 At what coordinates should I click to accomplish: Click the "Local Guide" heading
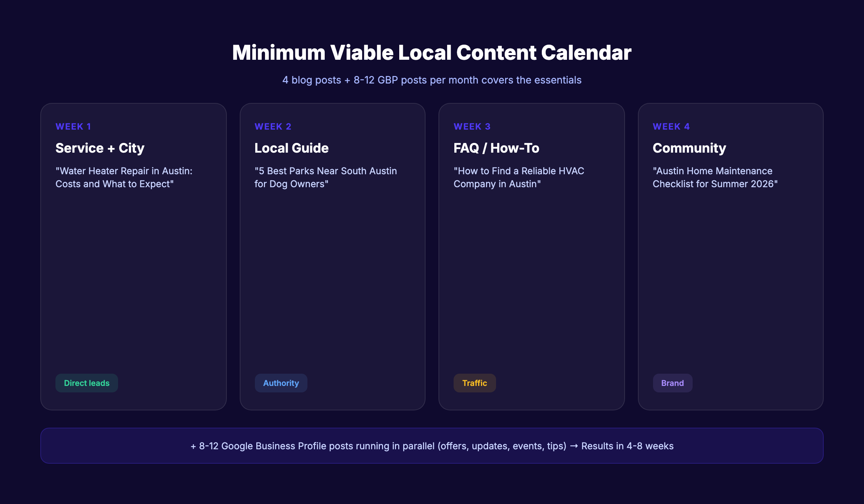[291, 148]
